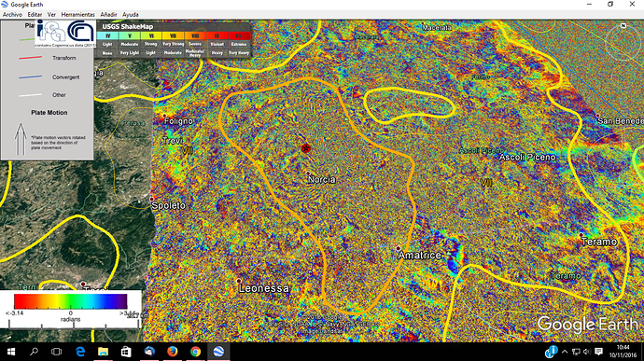Click the red star epicenter marker
The width and height of the screenshot is (644, 361).
click(305, 148)
